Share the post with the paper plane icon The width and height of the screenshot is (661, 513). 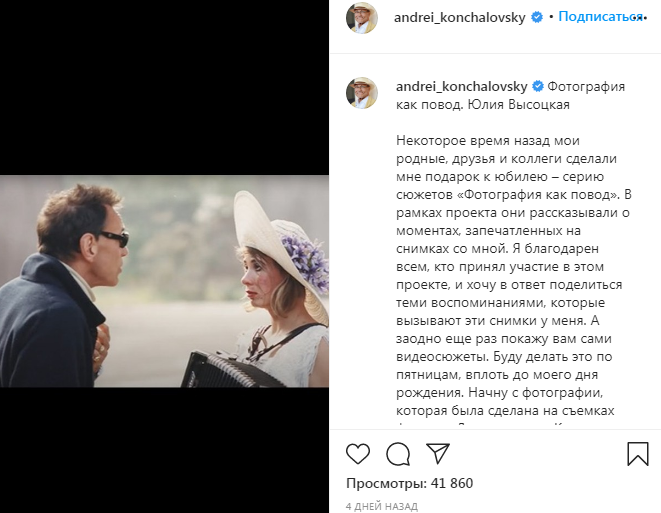pyautogui.click(x=438, y=453)
